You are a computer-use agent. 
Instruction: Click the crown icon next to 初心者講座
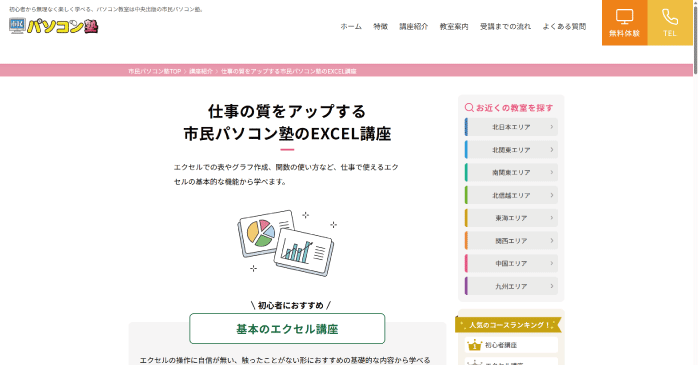(x=475, y=345)
